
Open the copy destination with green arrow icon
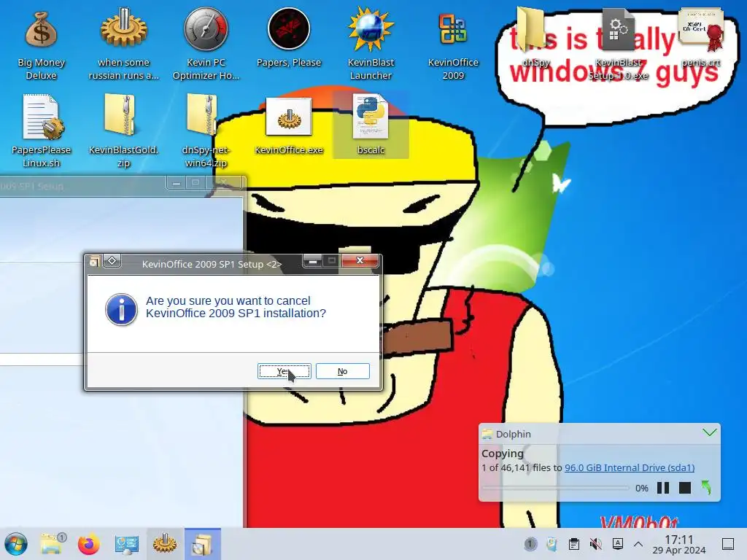pyautogui.click(x=706, y=488)
